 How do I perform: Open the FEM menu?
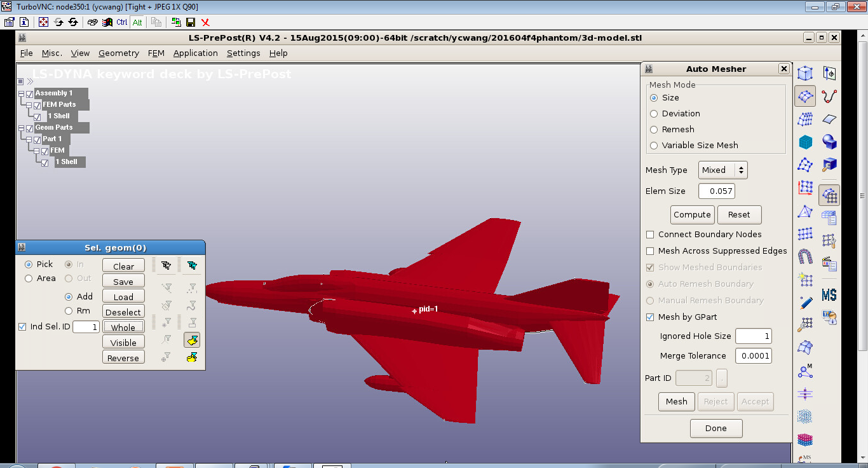[x=156, y=53]
